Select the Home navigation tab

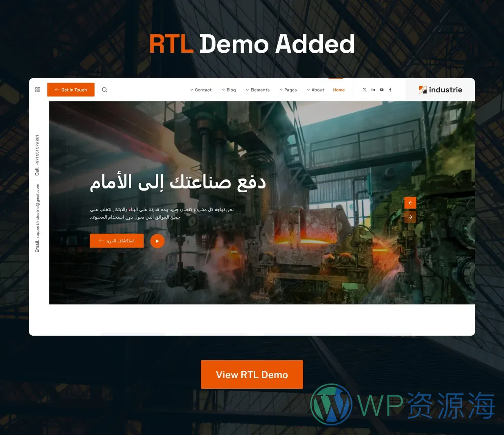tap(339, 90)
